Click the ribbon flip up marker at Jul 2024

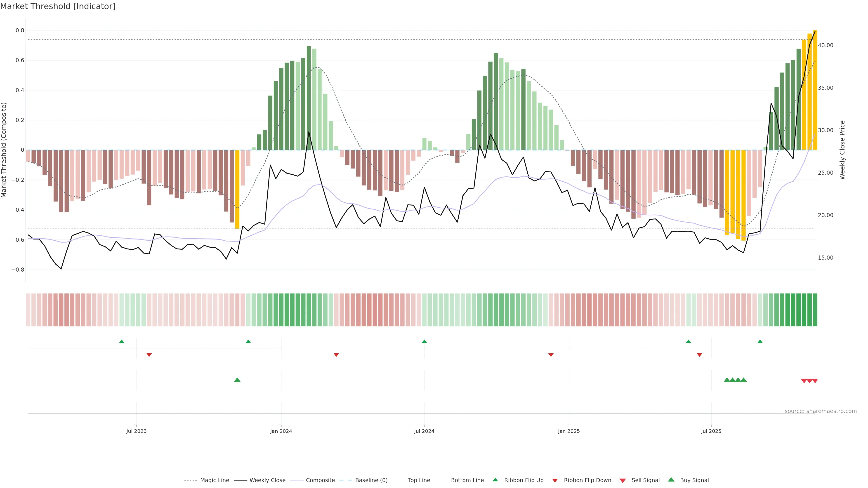(x=424, y=342)
